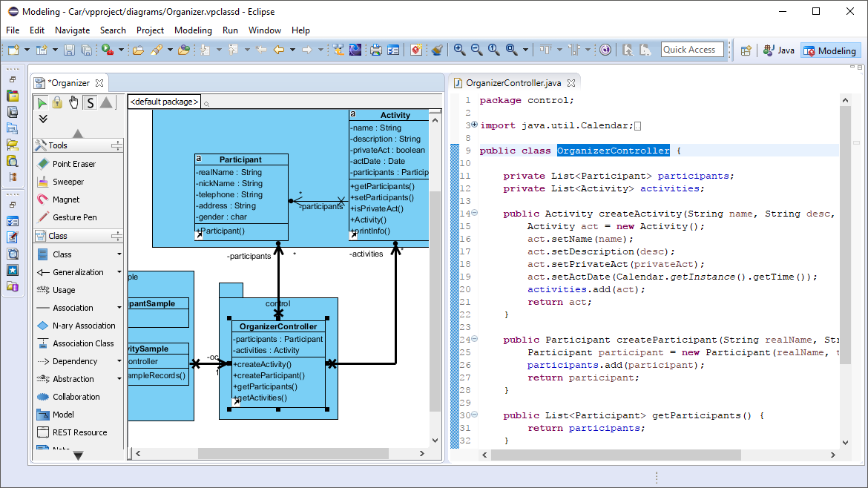Image resolution: width=868 pixels, height=488 pixels.
Task: Select the Activity class box title
Action: click(x=395, y=115)
